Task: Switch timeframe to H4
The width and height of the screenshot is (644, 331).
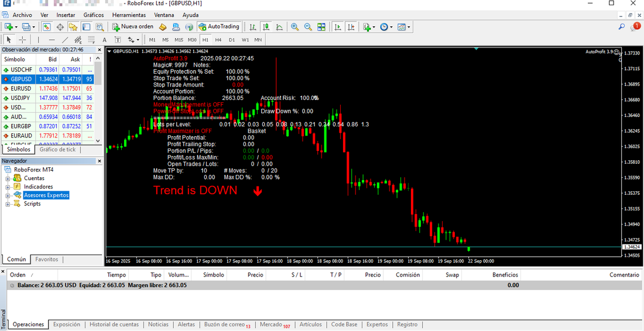Action: pos(218,40)
